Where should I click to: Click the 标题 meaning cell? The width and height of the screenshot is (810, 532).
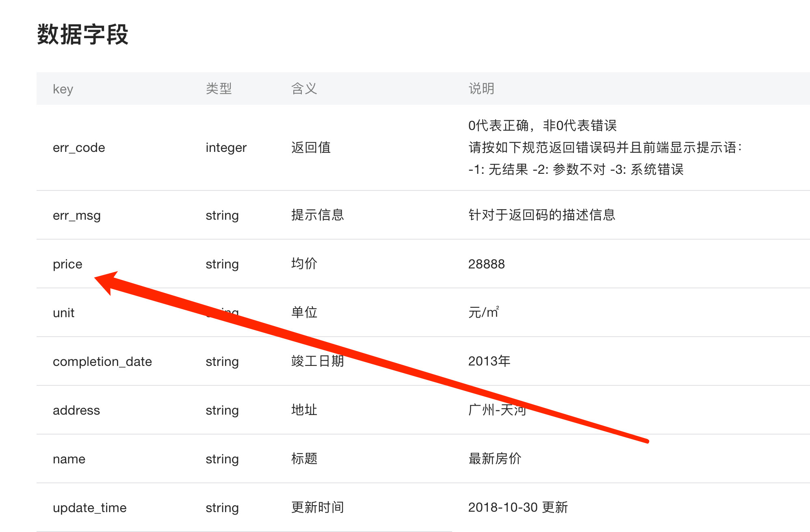pyautogui.click(x=304, y=458)
